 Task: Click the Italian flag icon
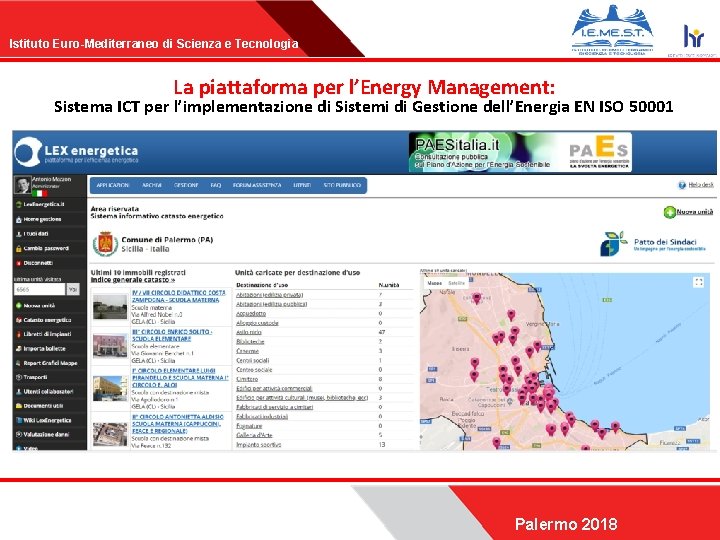(x=40, y=193)
